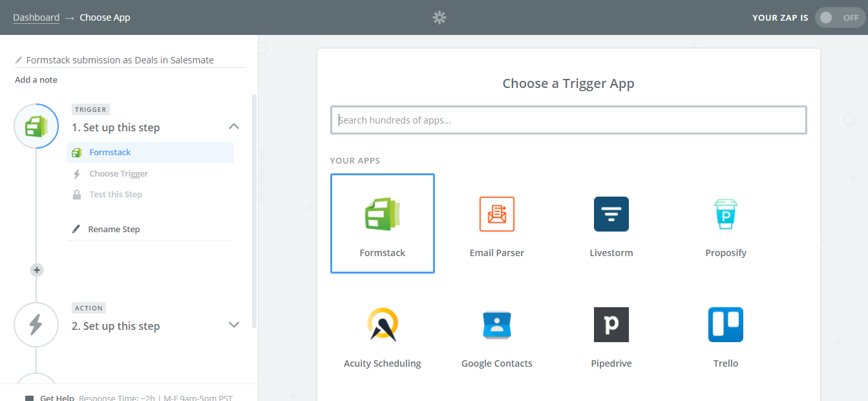
Task: Pick the Livestorm app icon
Action: click(x=611, y=214)
